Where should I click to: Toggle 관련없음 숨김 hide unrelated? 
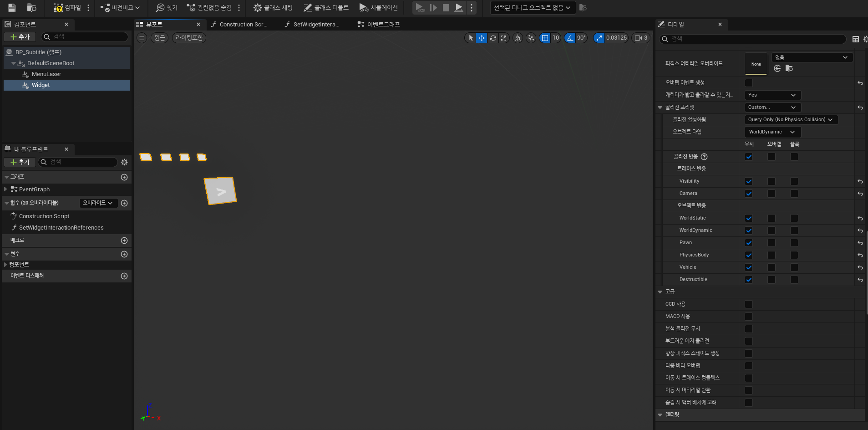tap(209, 8)
